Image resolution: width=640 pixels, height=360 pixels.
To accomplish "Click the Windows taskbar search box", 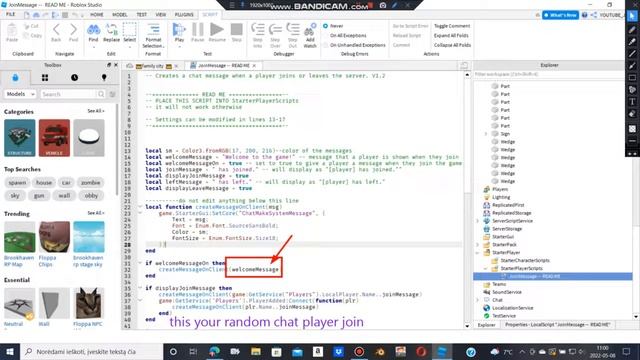I will click(91, 351).
